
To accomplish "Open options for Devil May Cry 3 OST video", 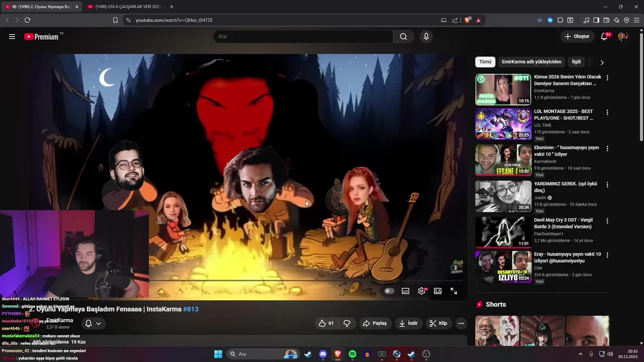I will [607, 221].
